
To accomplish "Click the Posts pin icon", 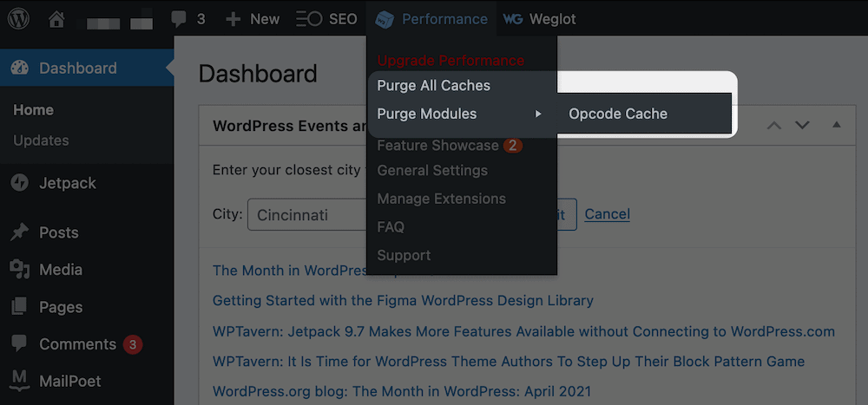I will 20,232.
